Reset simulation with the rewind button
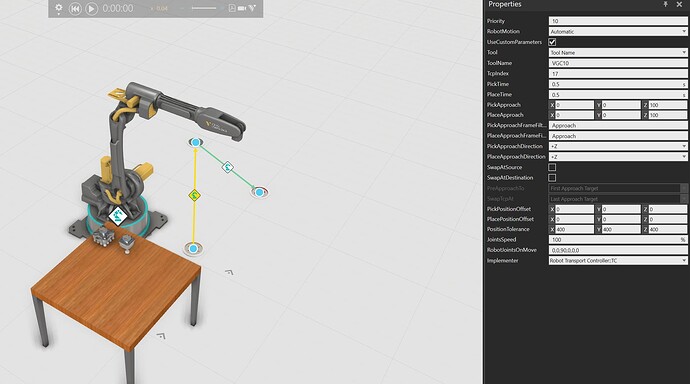The image size is (690, 384). tap(75, 8)
